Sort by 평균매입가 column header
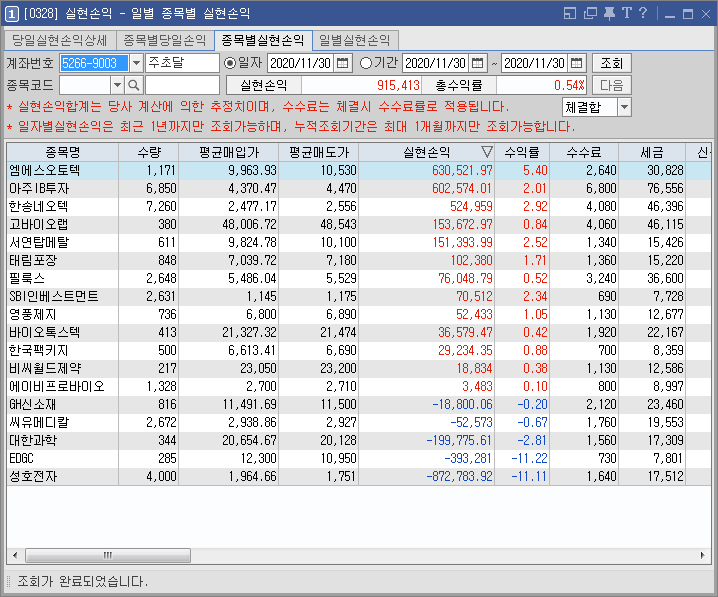 tap(228, 152)
